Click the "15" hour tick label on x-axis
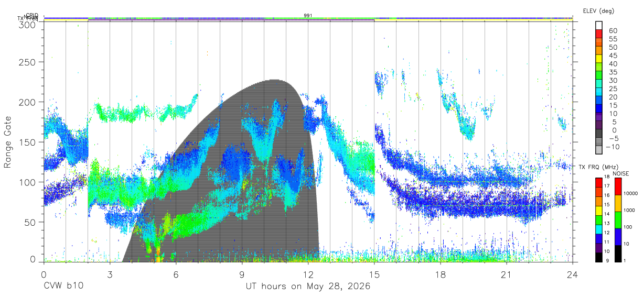 374,274
